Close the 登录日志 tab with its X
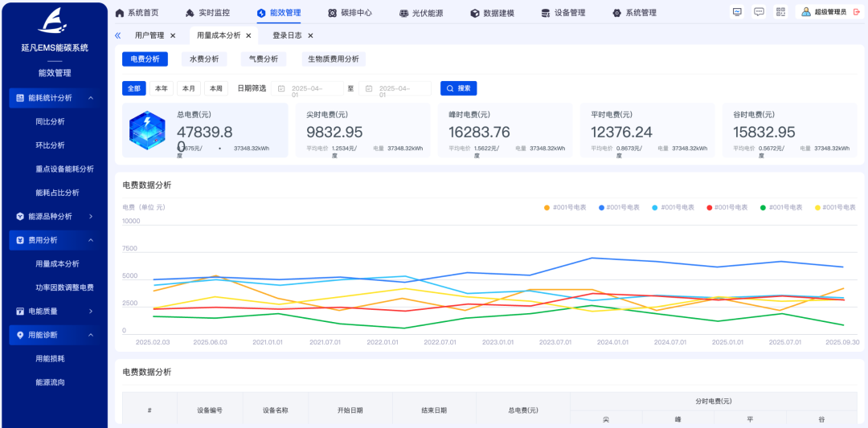 click(x=310, y=35)
